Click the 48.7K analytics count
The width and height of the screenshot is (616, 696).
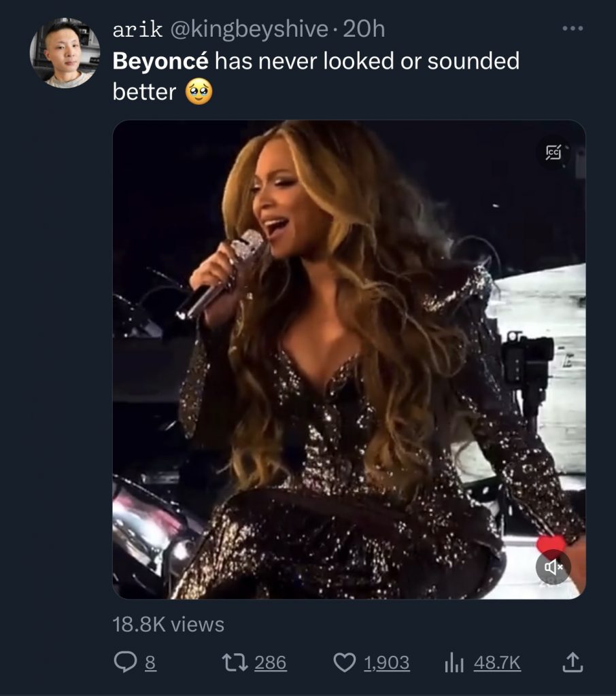(497, 662)
